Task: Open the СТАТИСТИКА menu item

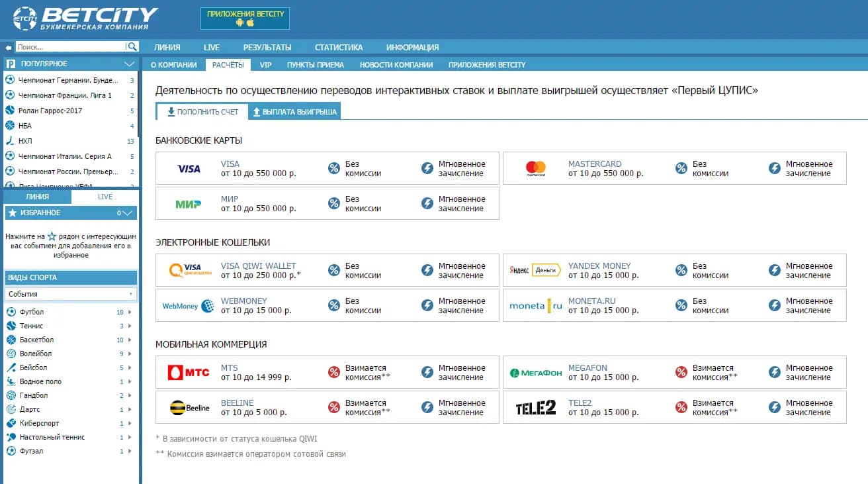Action: pos(339,48)
